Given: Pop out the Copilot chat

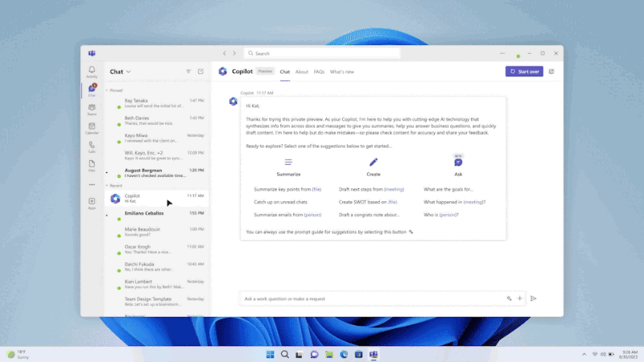Looking at the screenshot, I should (551, 72).
